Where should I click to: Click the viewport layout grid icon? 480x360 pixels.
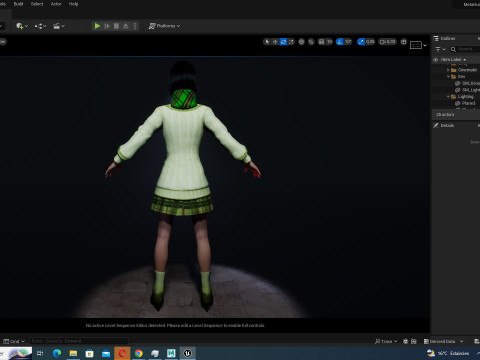click(x=404, y=42)
